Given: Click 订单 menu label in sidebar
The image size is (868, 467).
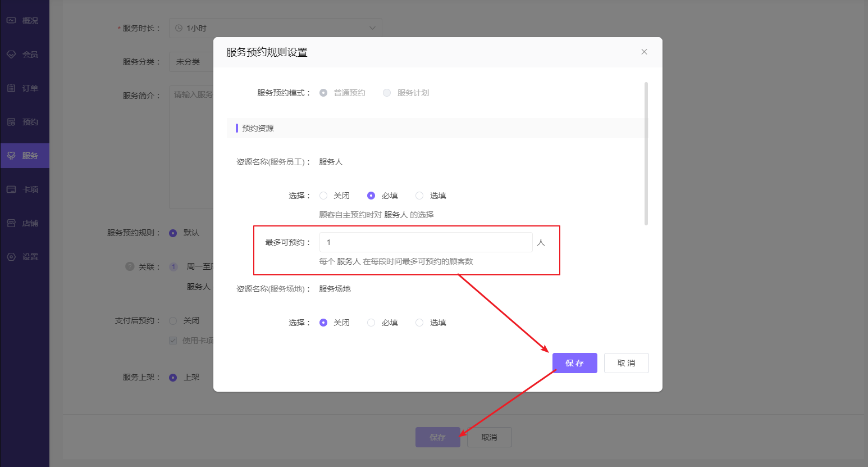Looking at the screenshot, I should pyautogui.click(x=30, y=88).
